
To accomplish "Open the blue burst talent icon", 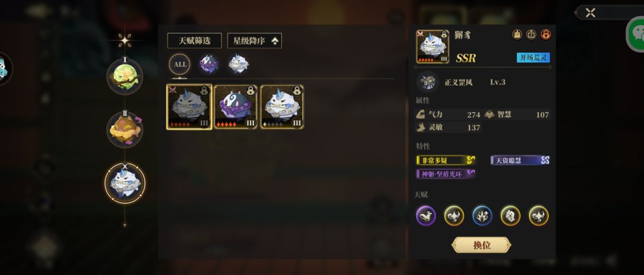I will (x=482, y=216).
